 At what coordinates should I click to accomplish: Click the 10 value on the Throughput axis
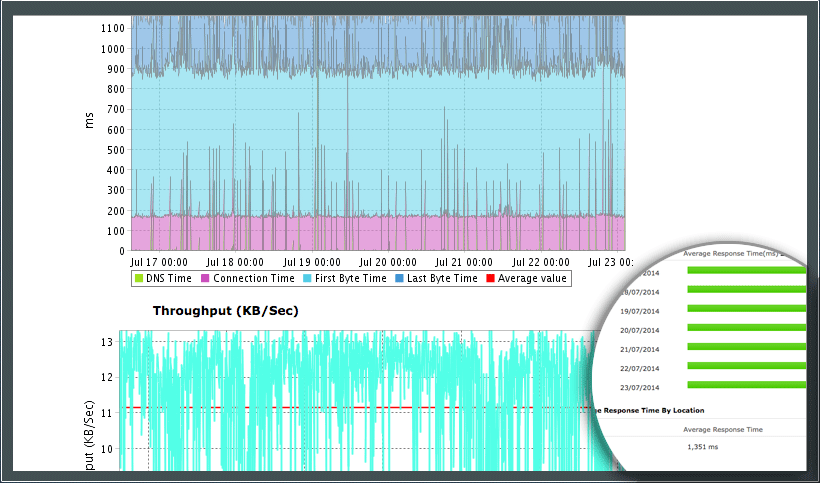pos(108,448)
